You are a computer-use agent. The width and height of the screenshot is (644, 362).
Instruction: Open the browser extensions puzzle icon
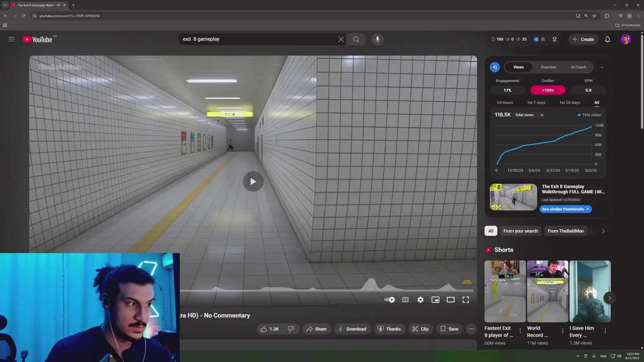(607, 16)
